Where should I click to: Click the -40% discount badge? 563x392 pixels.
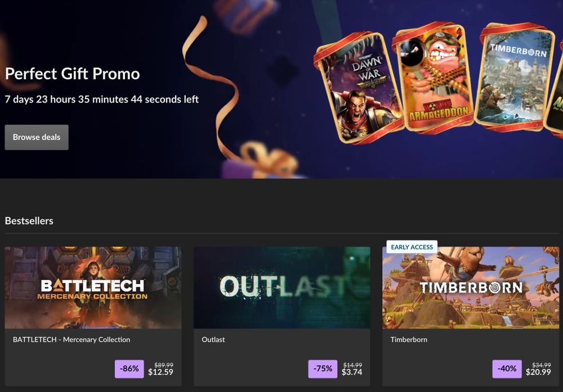pos(507,369)
